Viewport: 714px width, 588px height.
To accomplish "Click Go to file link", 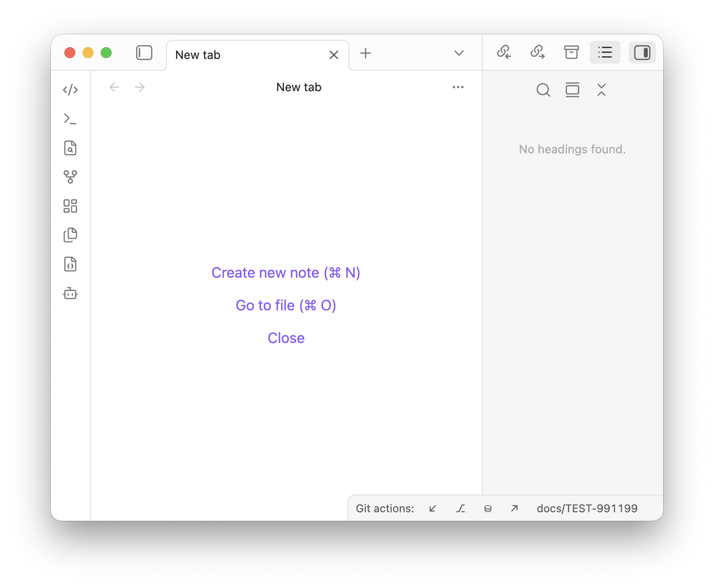I will coord(286,305).
